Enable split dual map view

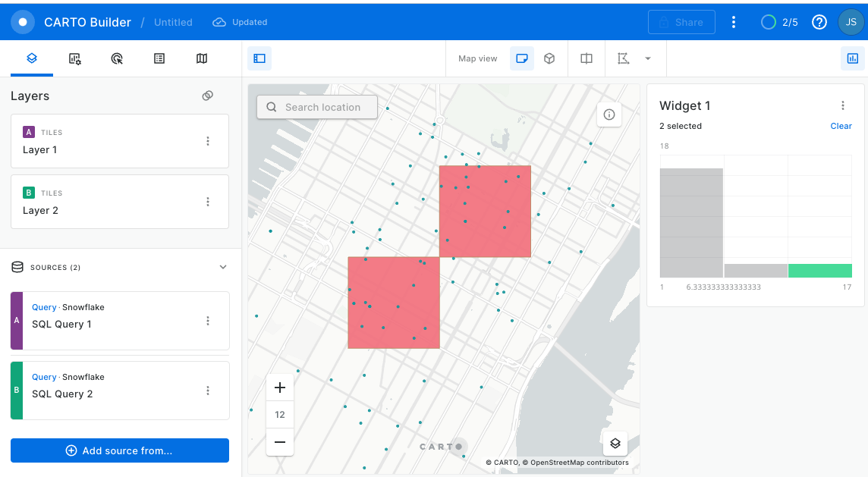pyautogui.click(x=587, y=58)
